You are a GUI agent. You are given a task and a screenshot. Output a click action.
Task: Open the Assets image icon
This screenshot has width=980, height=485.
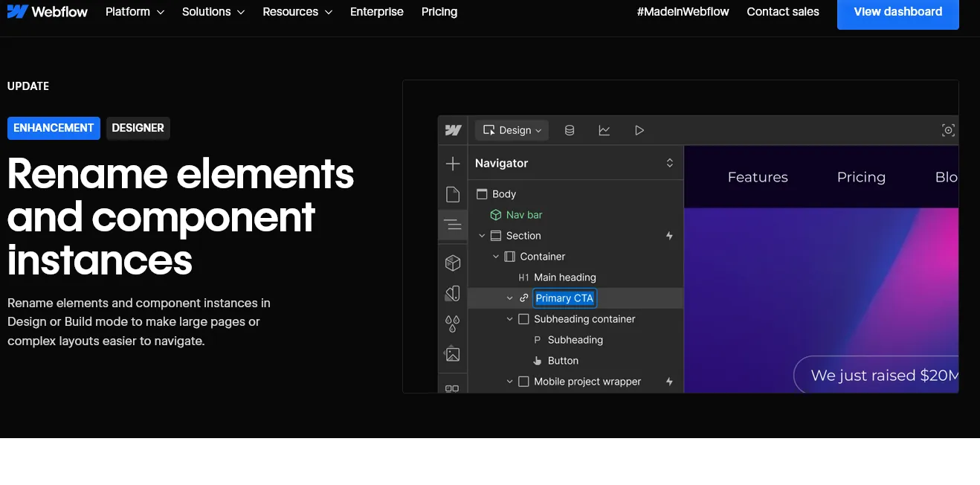(453, 354)
